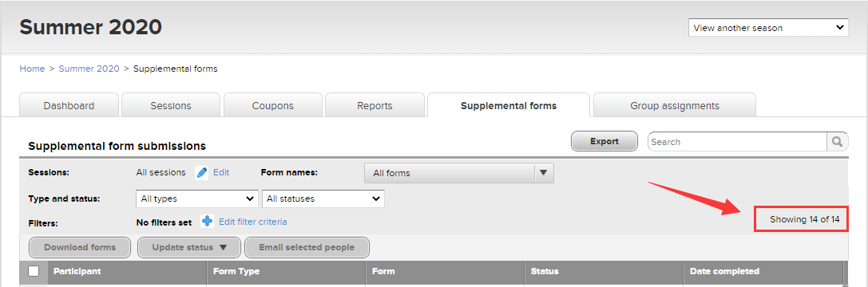Image resolution: width=868 pixels, height=287 pixels.
Task: Click the search magnifier icon
Action: [837, 142]
